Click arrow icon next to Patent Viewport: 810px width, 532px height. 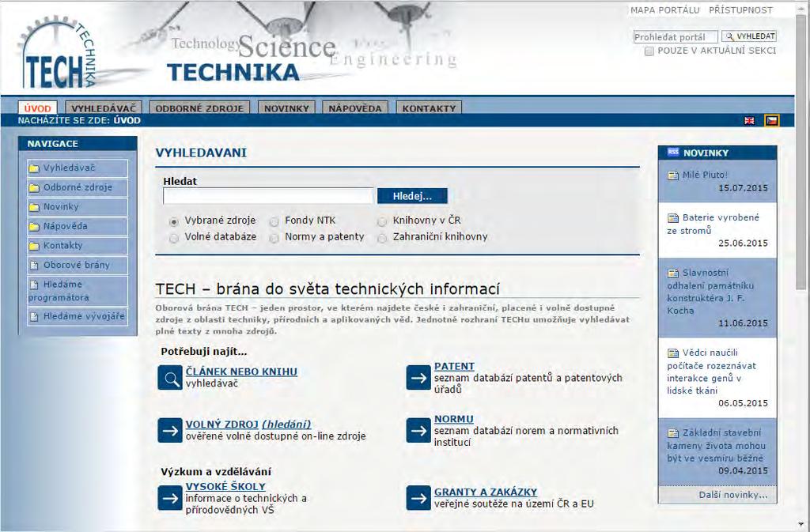[418, 378]
